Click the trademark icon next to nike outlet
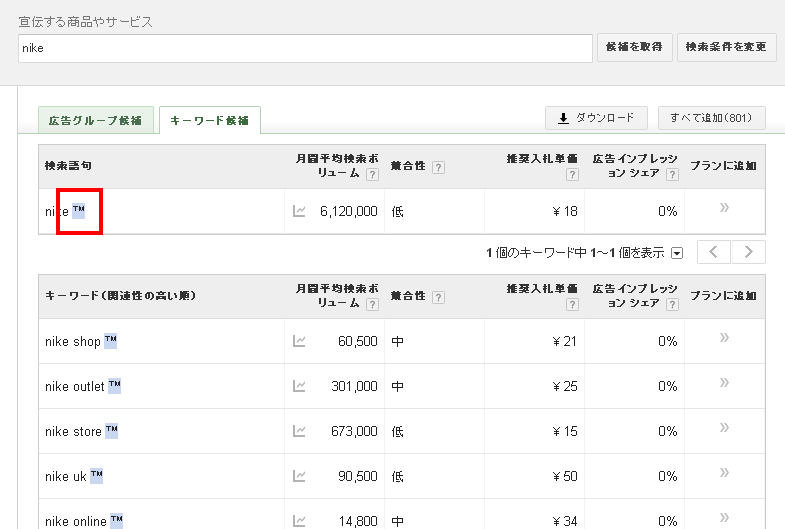785x529 pixels. [x=115, y=386]
